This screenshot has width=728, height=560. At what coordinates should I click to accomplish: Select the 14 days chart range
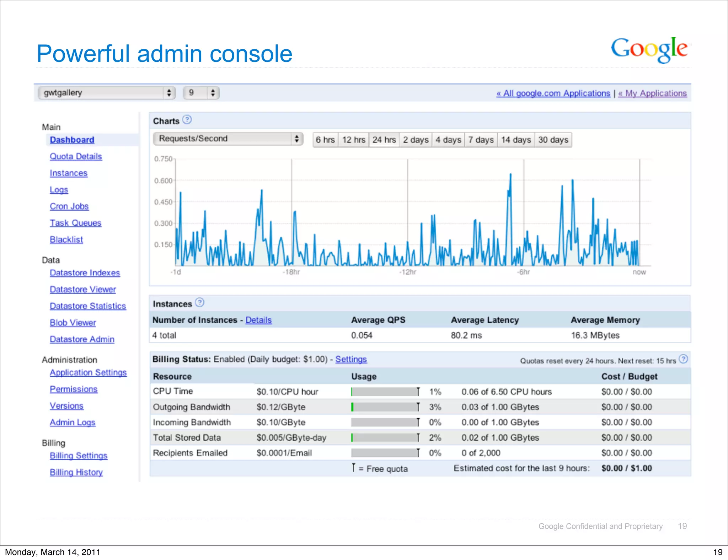516,140
